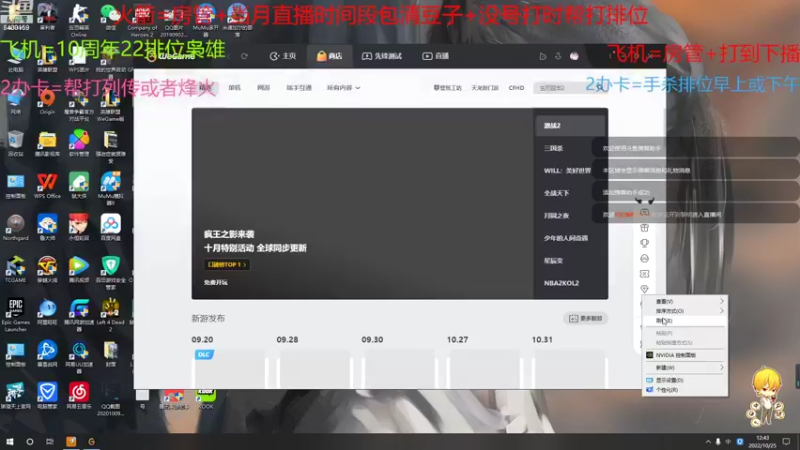This screenshot has height=450, width=800.
Task: Open the Northgard desktop shortcut
Action: coord(15,228)
